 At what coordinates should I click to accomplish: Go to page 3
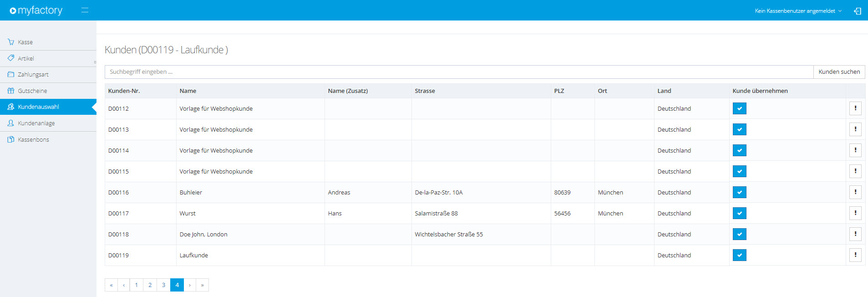[x=163, y=285]
